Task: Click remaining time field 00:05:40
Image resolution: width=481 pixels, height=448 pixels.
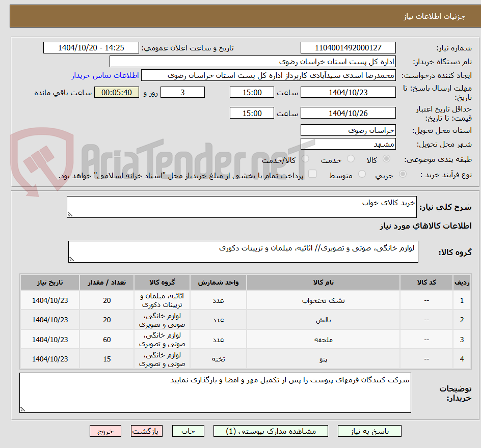Action: point(117,93)
